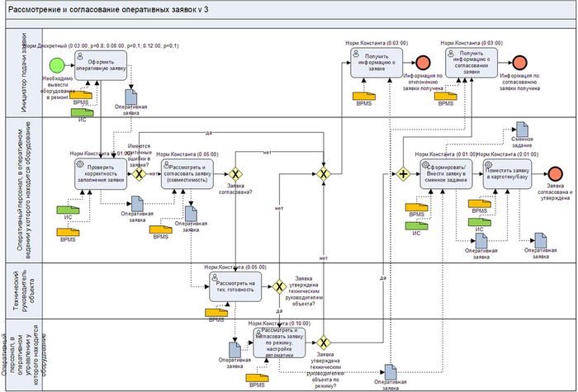Image resolution: width=578 pixels, height=392 pixels.
Task: Click the 'Заявка согласована?' exclusive gateway
Action: click(235, 174)
